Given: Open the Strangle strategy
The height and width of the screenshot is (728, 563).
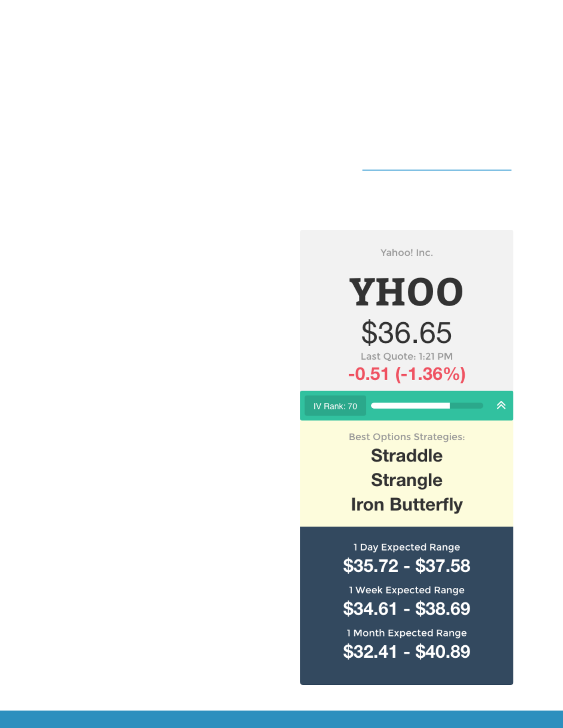Looking at the screenshot, I should click(407, 480).
